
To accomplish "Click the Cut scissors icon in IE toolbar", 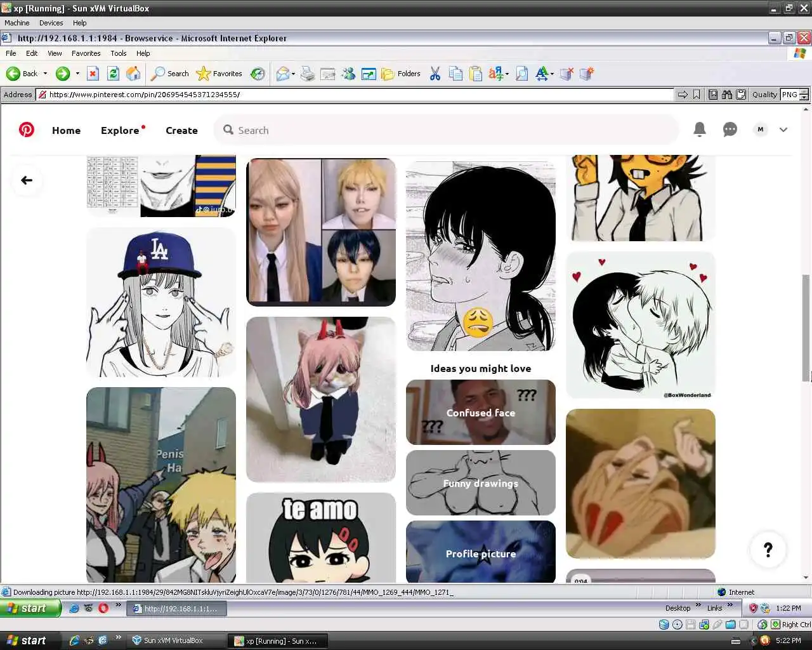I will [x=435, y=74].
